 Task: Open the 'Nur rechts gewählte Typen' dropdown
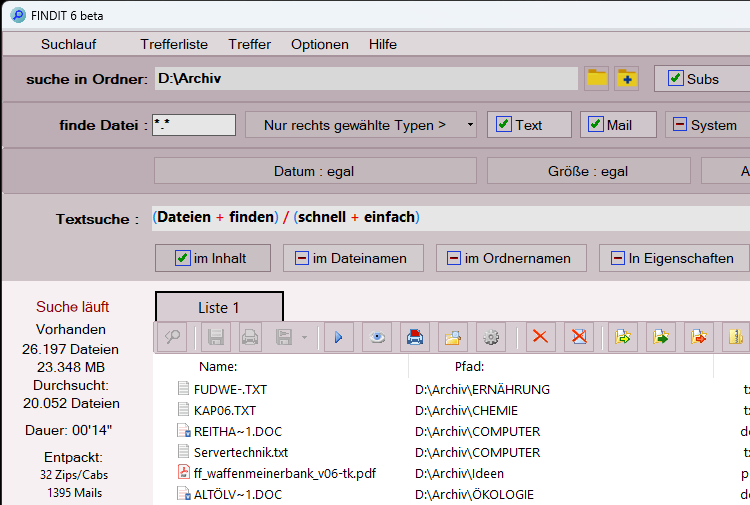361,125
